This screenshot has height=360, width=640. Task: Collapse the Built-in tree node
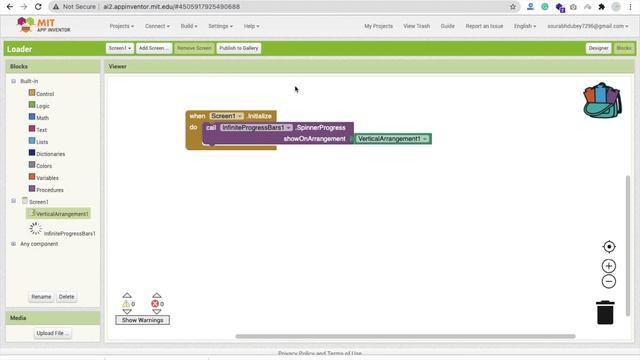(x=13, y=81)
